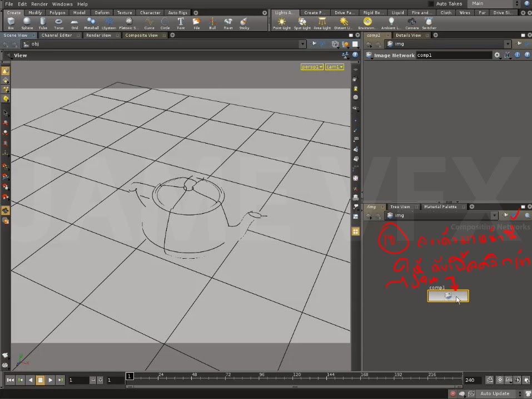532x399 pixels.
Task: Jump to the first frame
Action: [x=10, y=380]
